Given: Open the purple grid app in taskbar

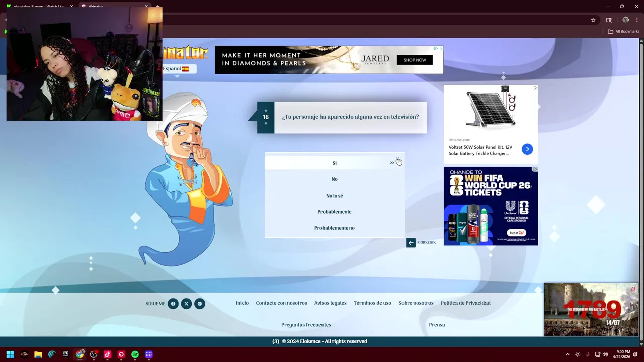Looking at the screenshot, I should 149,354.
